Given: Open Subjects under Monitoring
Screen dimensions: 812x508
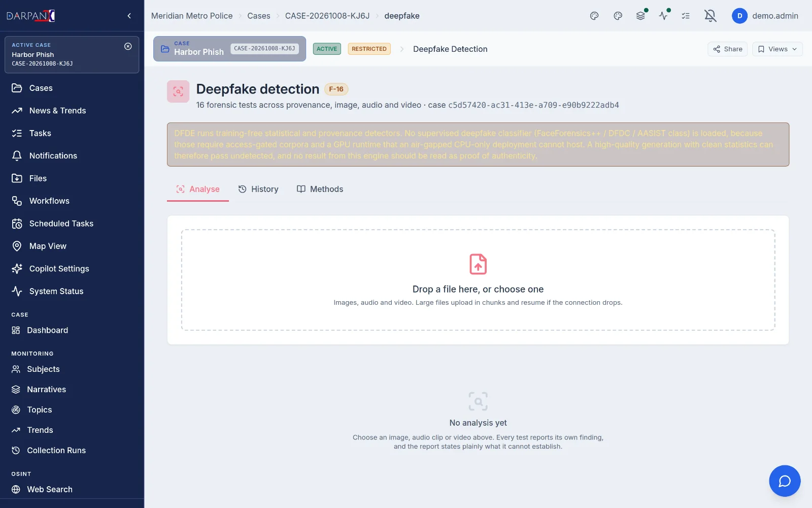Looking at the screenshot, I should [x=72, y=369].
